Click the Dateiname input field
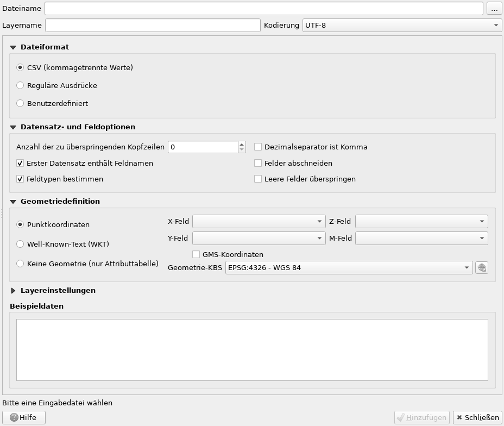This screenshot has height=426, width=504. (x=263, y=9)
